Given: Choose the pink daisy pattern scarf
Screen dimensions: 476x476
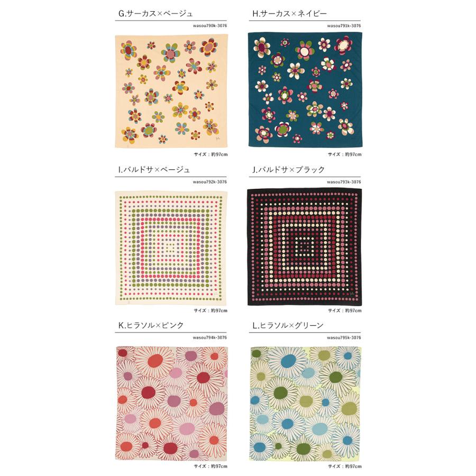Looking at the screenshot, I should (171, 404).
